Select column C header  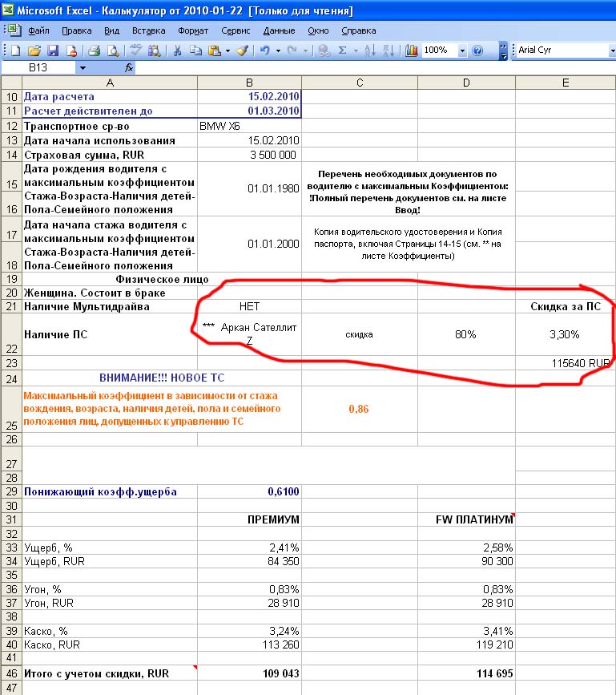coord(360,83)
